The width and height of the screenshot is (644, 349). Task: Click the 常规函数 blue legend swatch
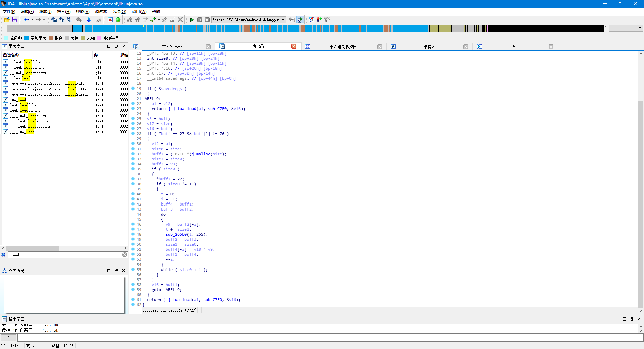pyautogui.click(x=26, y=38)
